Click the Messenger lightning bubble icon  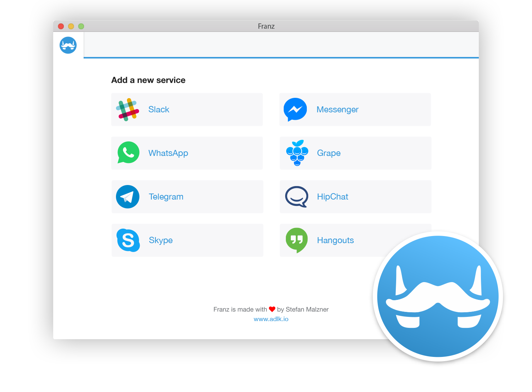(x=295, y=110)
